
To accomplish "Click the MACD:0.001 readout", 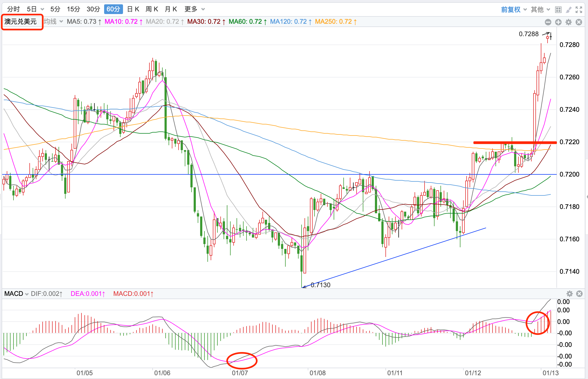I will point(133,294).
